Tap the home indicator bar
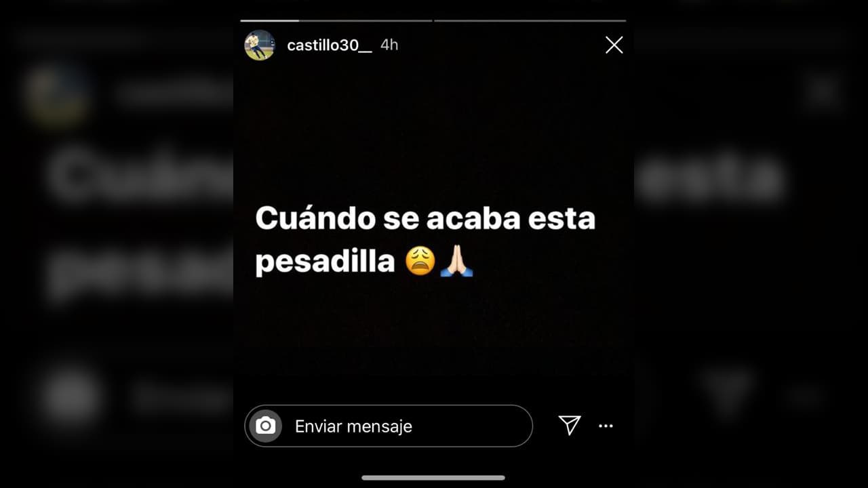 [x=433, y=478]
